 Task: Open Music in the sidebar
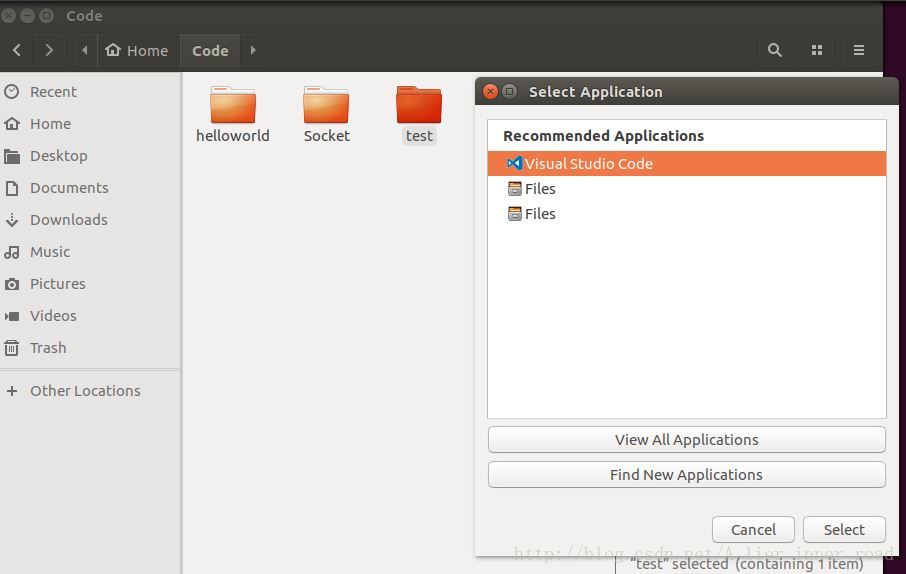(90, 252)
